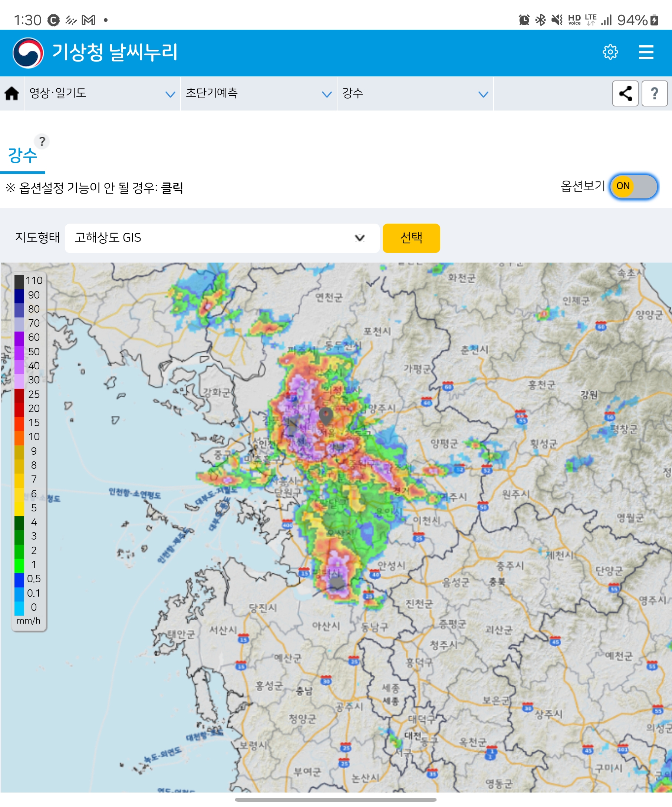Click the small question mark above 강수
The image size is (672, 807).
click(x=42, y=141)
